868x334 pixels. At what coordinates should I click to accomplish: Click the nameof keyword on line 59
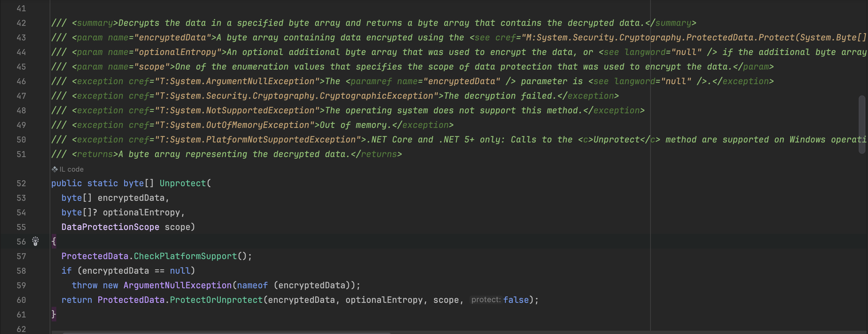252,285
